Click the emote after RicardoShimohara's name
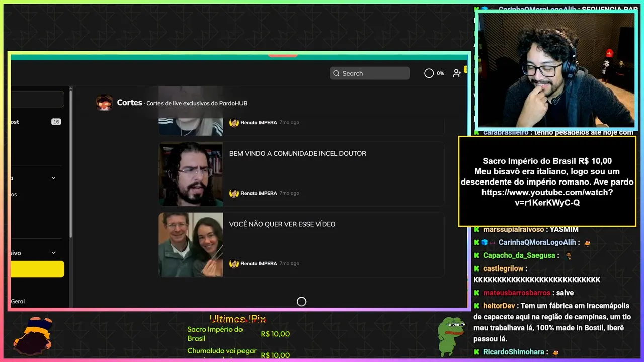Viewport: 644px width, 362px height. point(555,352)
